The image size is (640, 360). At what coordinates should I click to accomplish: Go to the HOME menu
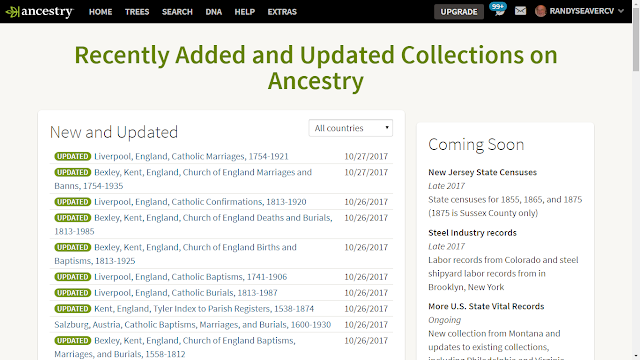tap(100, 12)
